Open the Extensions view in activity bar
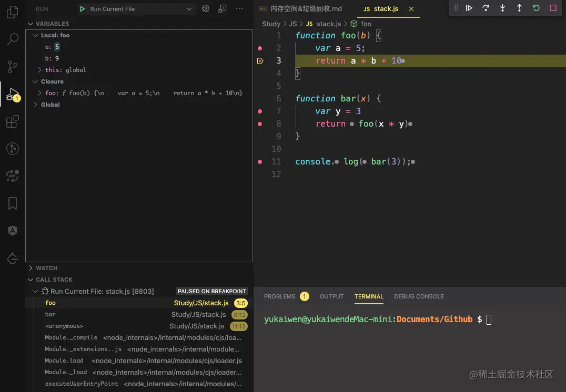 point(13,122)
